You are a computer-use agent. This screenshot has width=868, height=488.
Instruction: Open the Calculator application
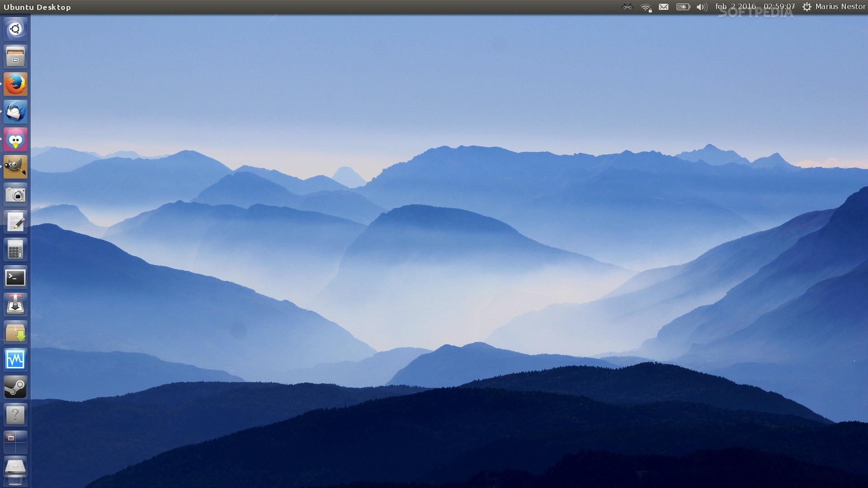click(x=15, y=250)
